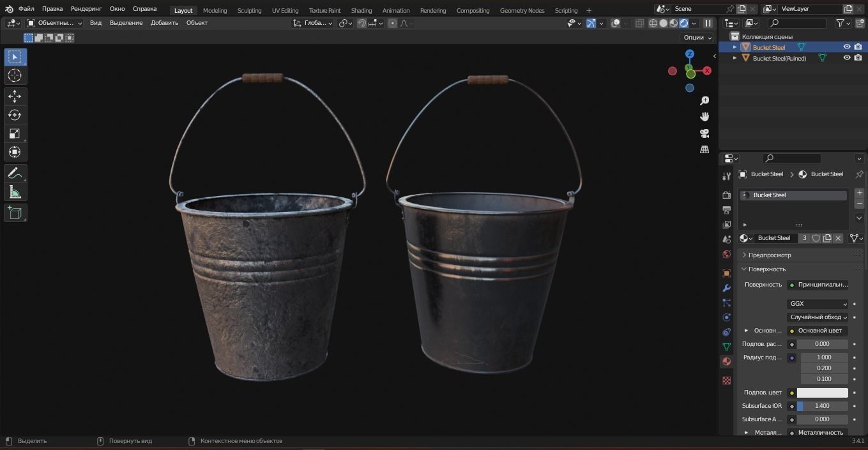Open the Physics properties tab
868x450 pixels.
tap(726, 317)
